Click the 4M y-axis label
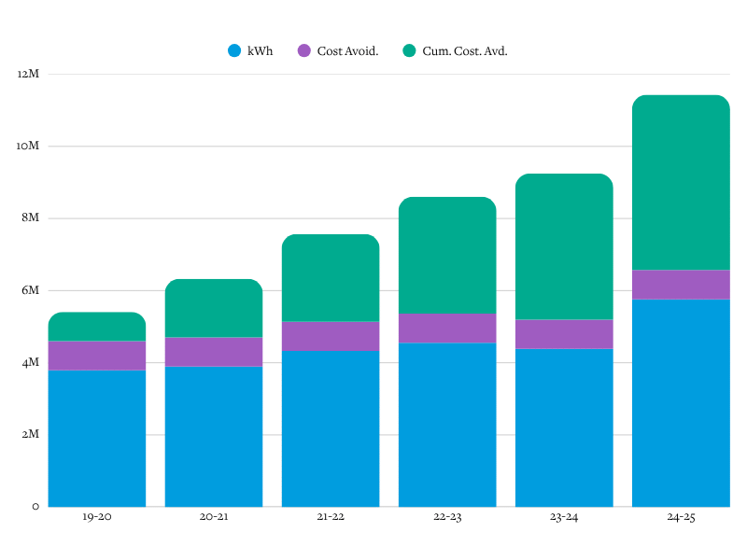Screen dimensions: 747x560 tap(30, 363)
